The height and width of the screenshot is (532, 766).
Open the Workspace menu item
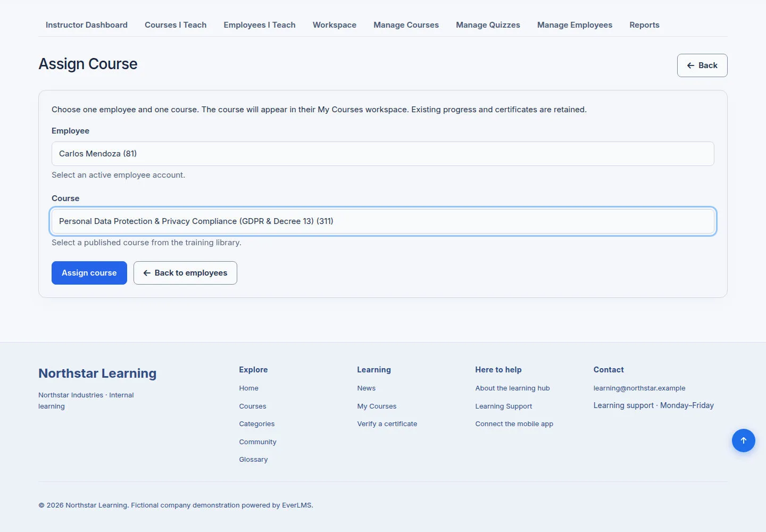pyautogui.click(x=335, y=25)
